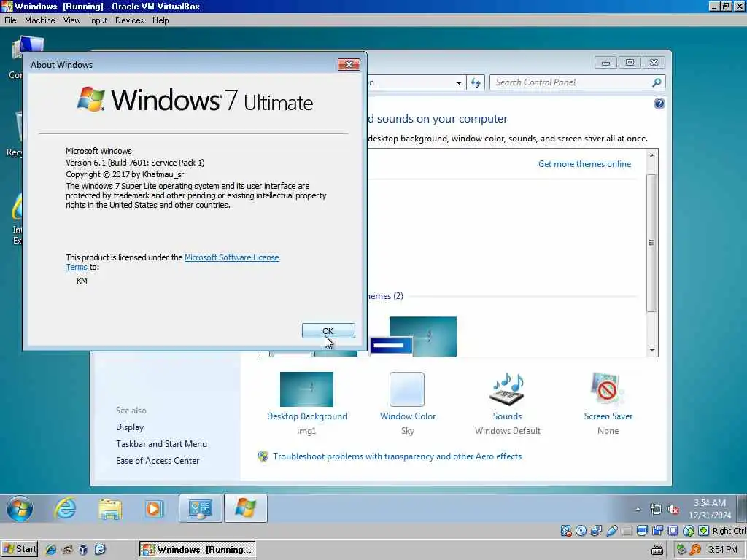The image size is (747, 560).
Task: Open Get more themes online link
Action: 584,164
